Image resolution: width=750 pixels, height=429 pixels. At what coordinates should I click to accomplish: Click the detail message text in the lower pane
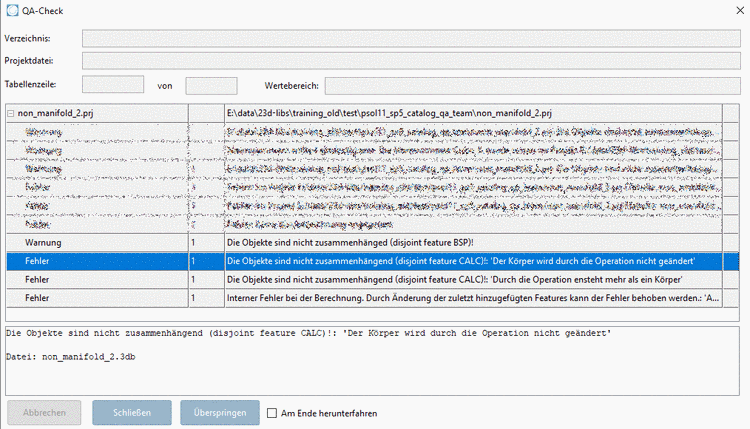[x=309, y=333]
